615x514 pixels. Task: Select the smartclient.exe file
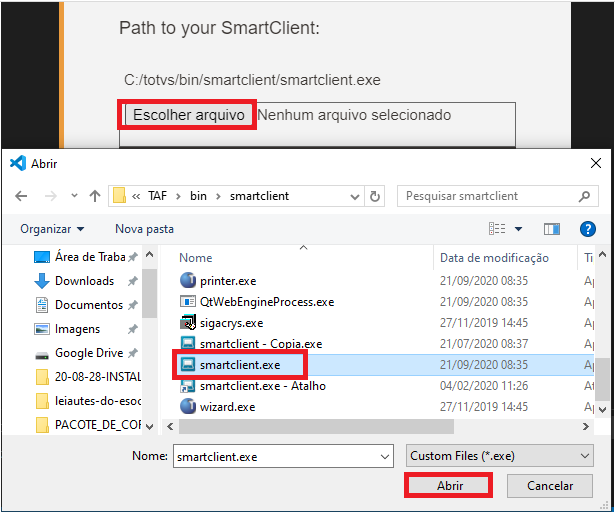pos(240,365)
